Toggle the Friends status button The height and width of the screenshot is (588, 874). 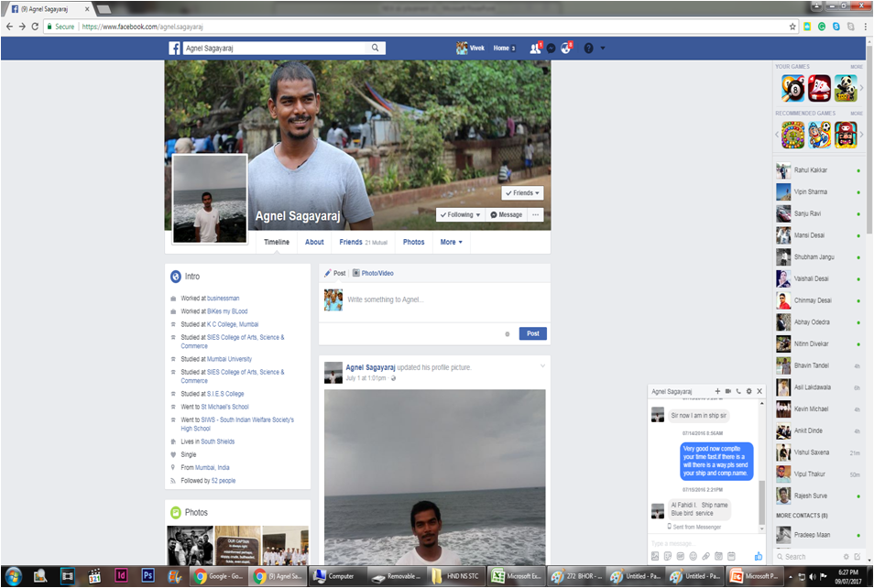(x=522, y=193)
